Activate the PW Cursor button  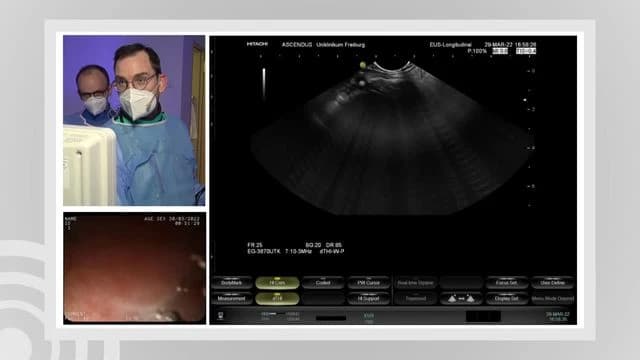[x=369, y=282]
